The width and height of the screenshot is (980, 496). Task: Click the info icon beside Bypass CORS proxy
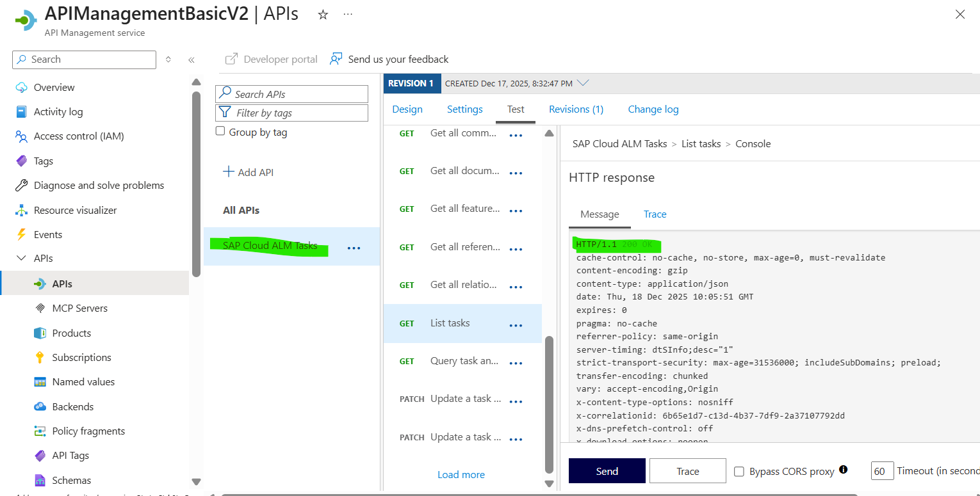(x=843, y=469)
